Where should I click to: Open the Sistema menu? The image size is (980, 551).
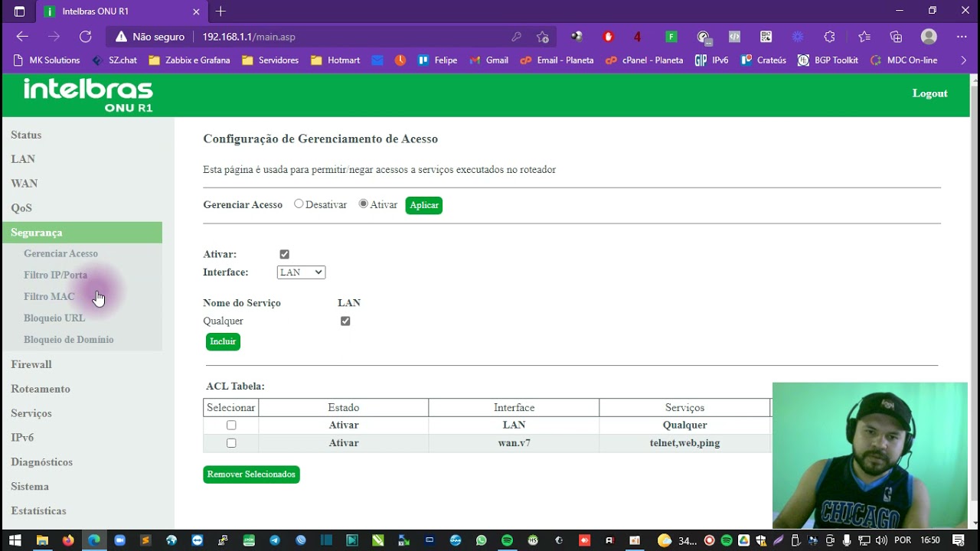point(30,487)
